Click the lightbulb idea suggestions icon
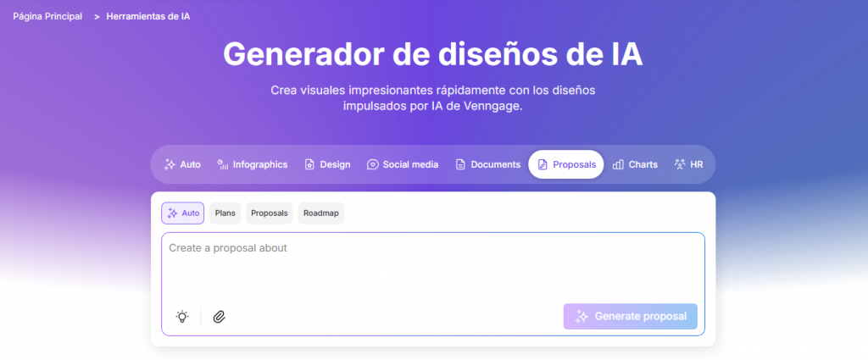 coord(181,317)
